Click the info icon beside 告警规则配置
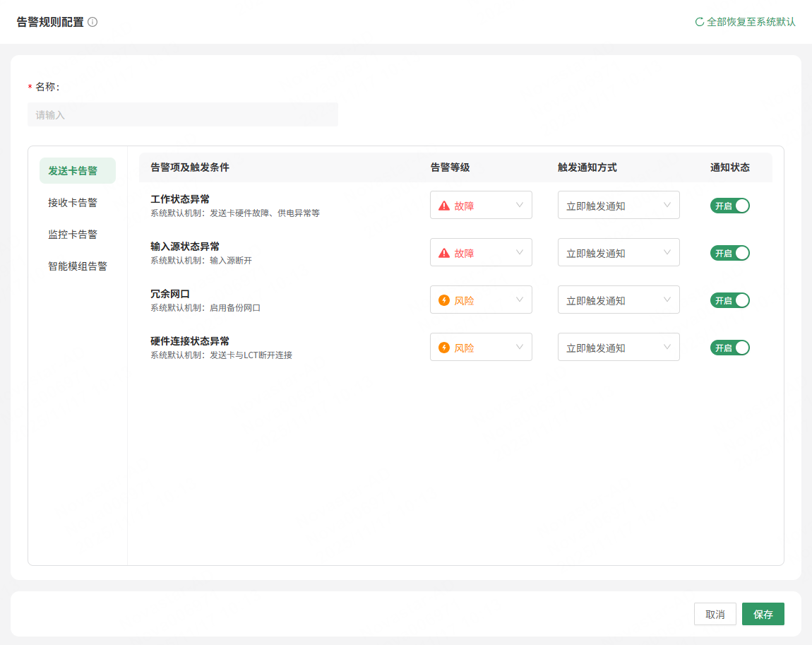The width and height of the screenshot is (812, 645). point(92,22)
